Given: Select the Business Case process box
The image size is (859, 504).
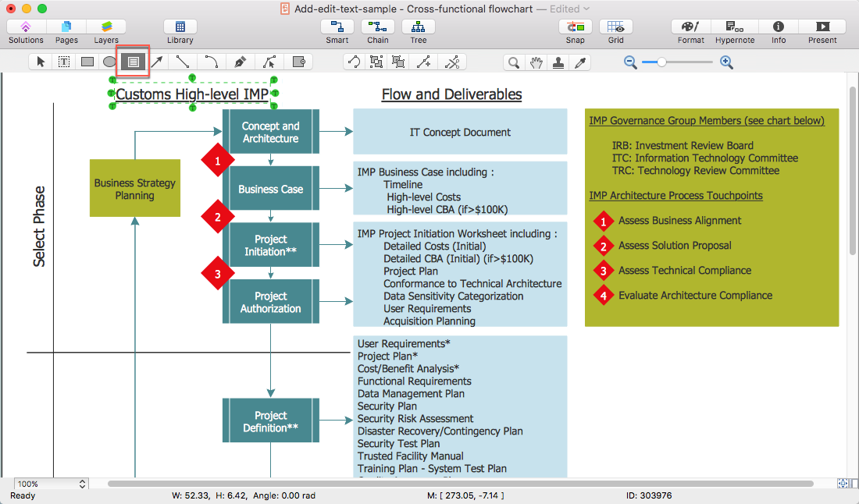Looking at the screenshot, I should pyautogui.click(x=271, y=189).
